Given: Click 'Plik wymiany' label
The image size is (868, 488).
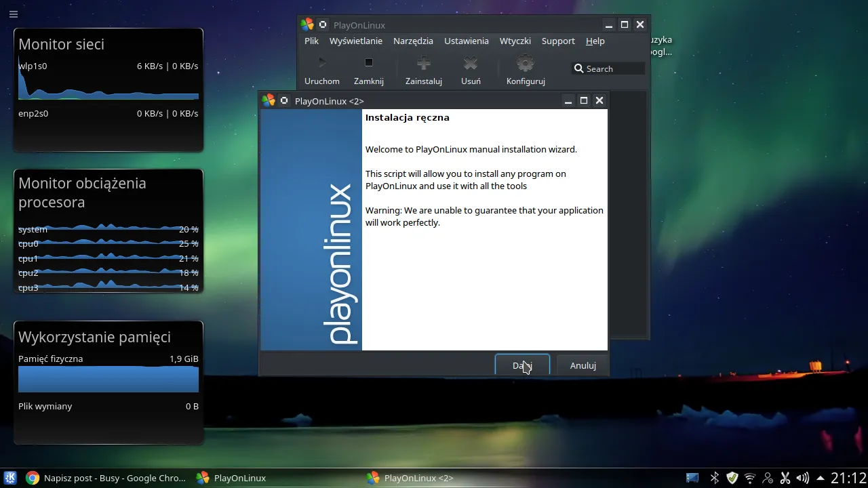Looking at the screenshot, I should 45,406.
